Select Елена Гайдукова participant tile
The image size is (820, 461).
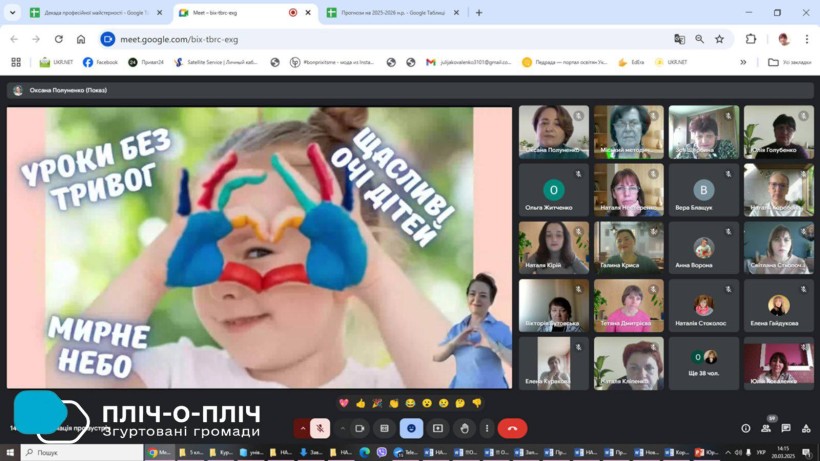[779, 305]
